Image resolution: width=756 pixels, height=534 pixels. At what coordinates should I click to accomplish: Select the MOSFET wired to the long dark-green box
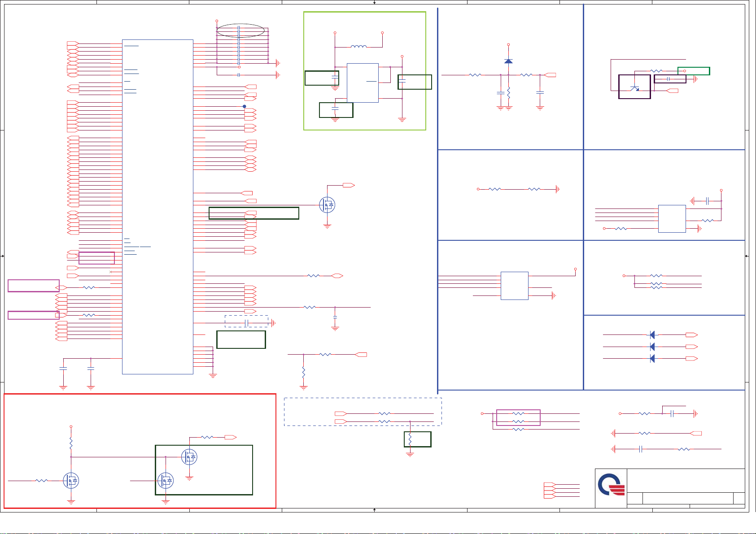click(327, 205)
